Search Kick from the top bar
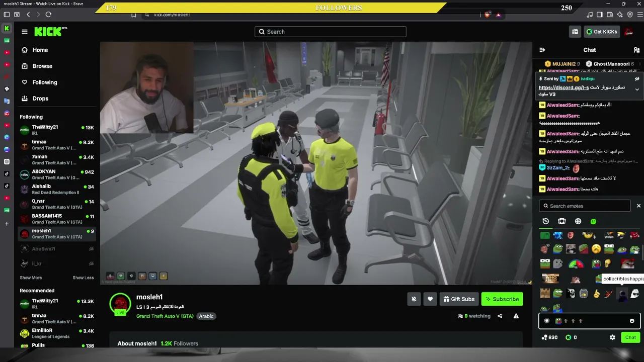The image size is (644, 362). 331,32
